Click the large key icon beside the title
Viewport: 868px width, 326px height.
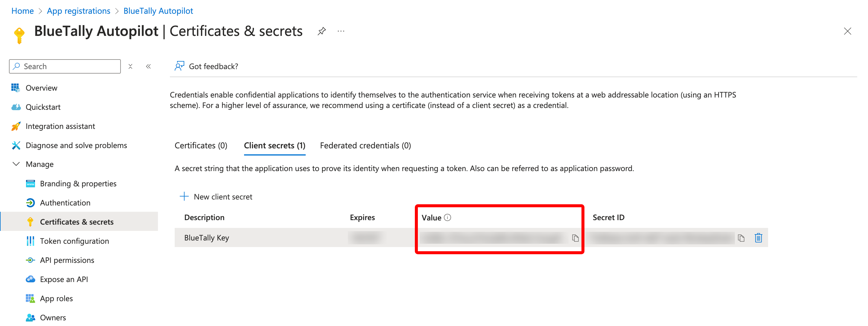[19, 35]
